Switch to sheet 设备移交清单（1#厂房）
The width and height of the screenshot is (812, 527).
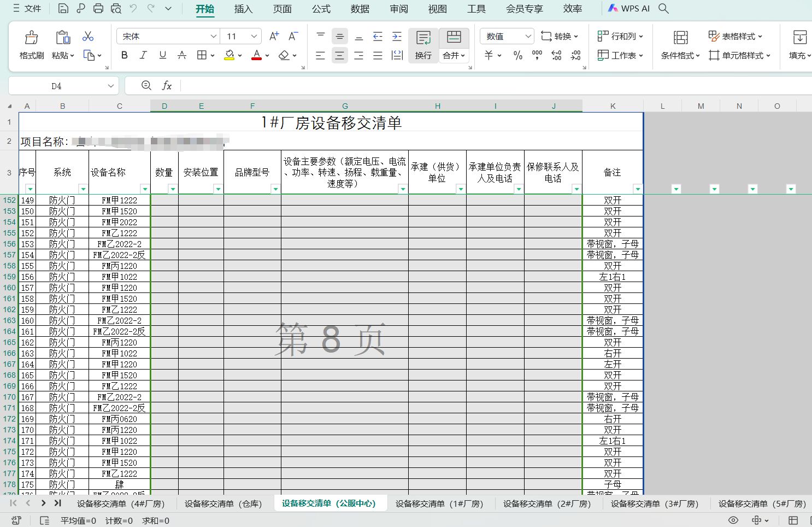[x=439, y=503]
